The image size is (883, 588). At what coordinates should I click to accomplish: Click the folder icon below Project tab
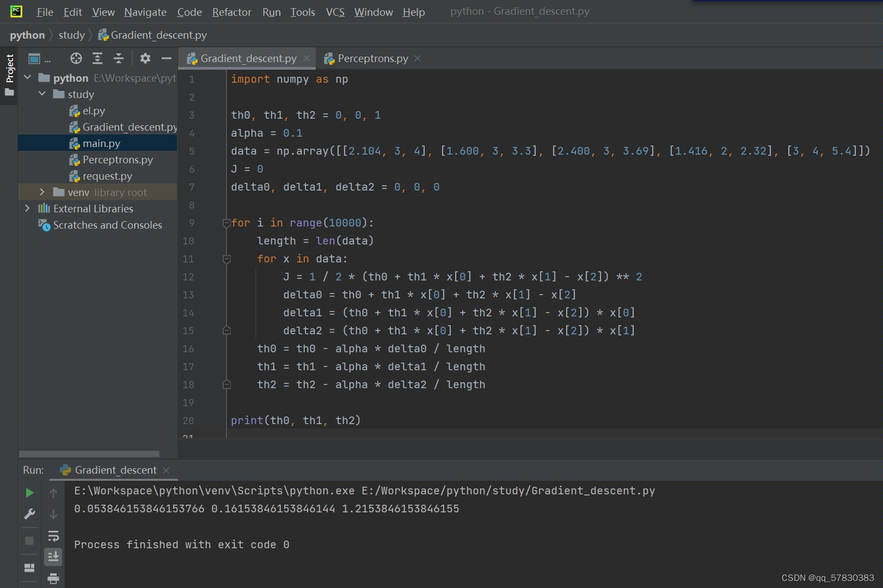9,93
